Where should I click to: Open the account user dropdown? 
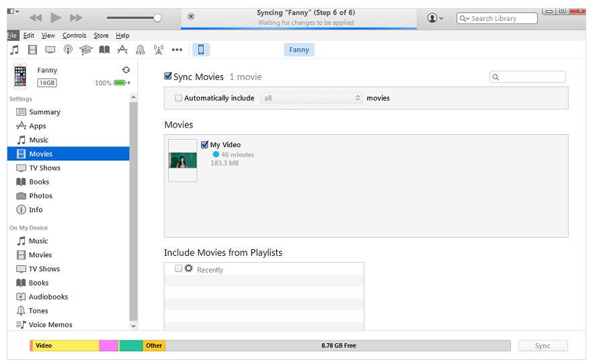[x=435, y=18]
